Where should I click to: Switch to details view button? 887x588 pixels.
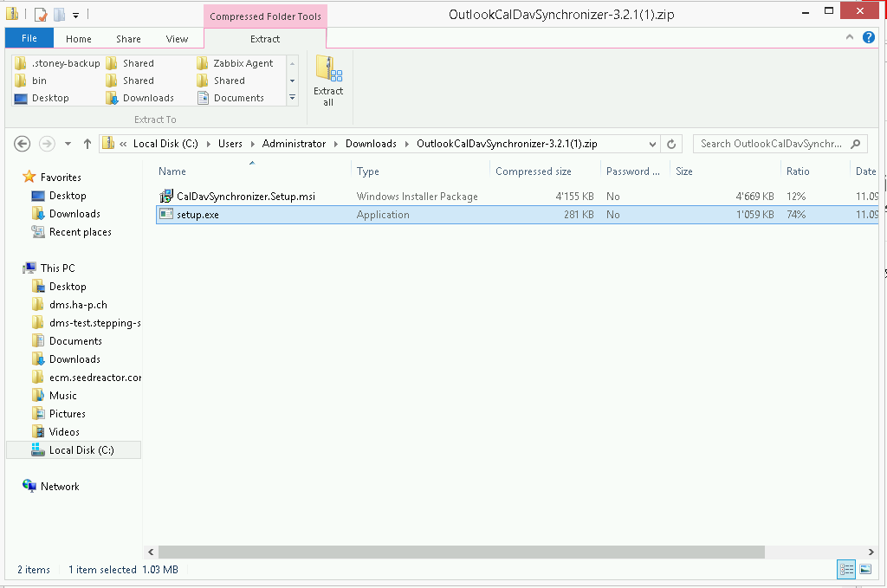(x=846, y=569)
